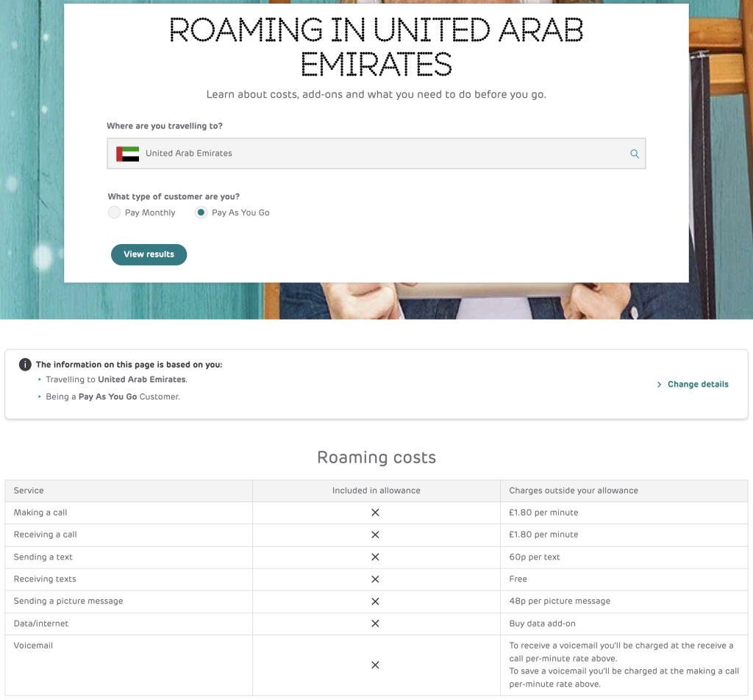Click the 'Charges outside your allowance' header
Screen dimensions: 753x700
click(624, 490)
